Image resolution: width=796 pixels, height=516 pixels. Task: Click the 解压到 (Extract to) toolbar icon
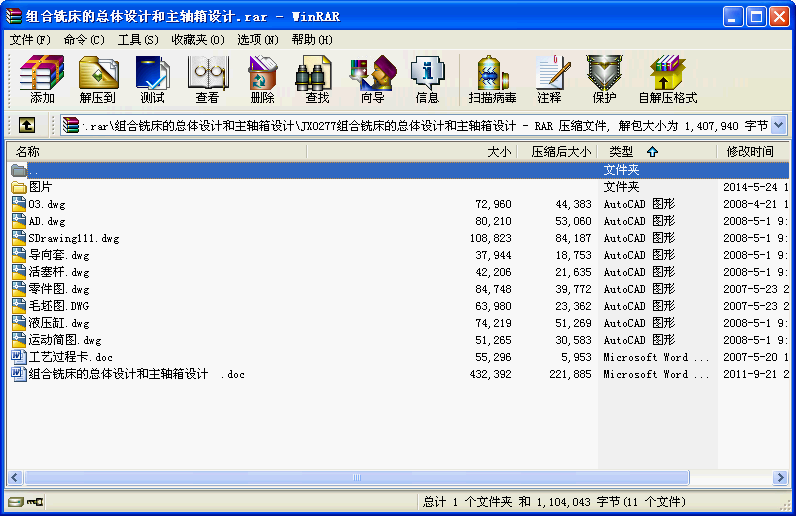97,79
